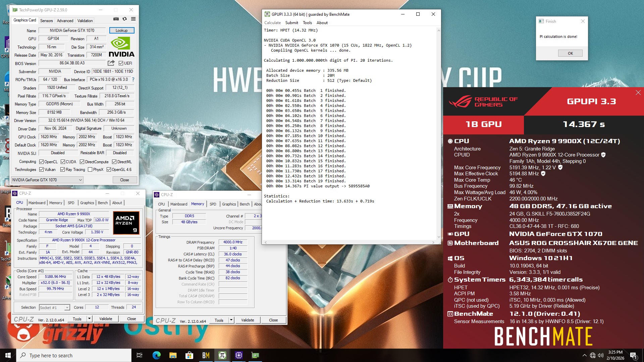Close the Finish dialog with X

tap(583, 21)
